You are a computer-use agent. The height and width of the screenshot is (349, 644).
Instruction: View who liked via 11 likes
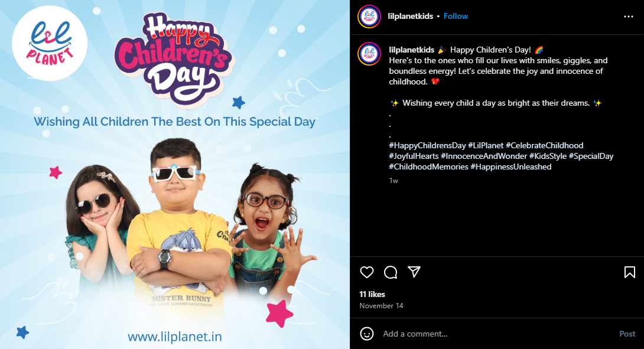372,295
